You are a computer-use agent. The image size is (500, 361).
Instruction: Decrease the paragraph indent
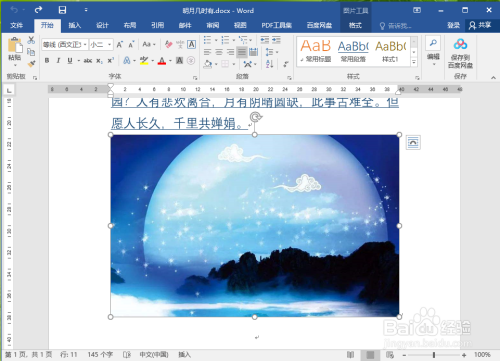(x=265, y=40)
